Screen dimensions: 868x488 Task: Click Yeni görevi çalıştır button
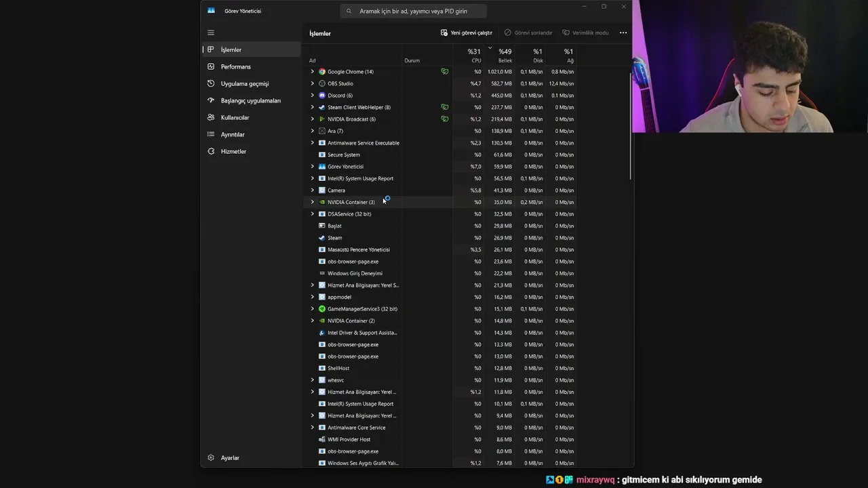pyautogui.click(x=467, y=33)
